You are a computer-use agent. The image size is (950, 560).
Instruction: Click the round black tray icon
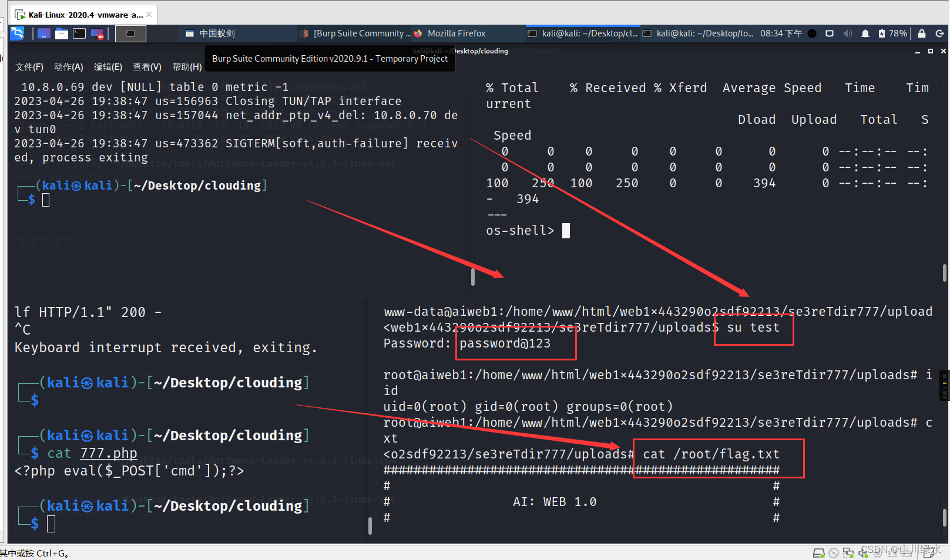[812, 33]
